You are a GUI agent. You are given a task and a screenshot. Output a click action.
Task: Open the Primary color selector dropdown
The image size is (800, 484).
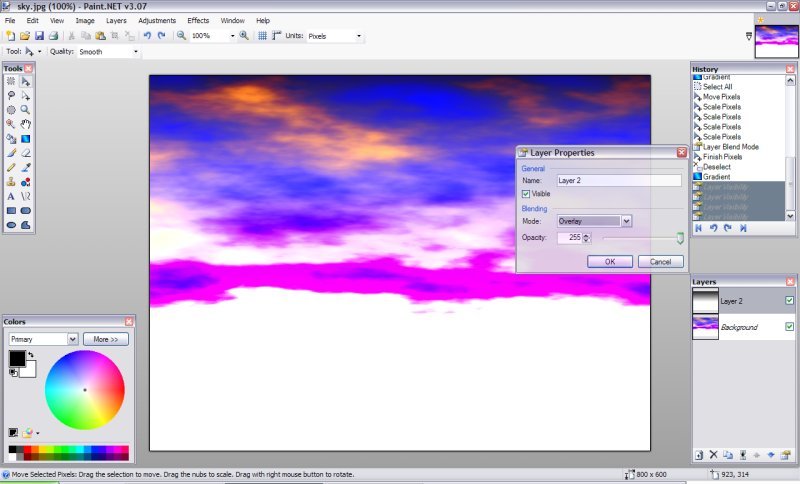click(72, 339)
